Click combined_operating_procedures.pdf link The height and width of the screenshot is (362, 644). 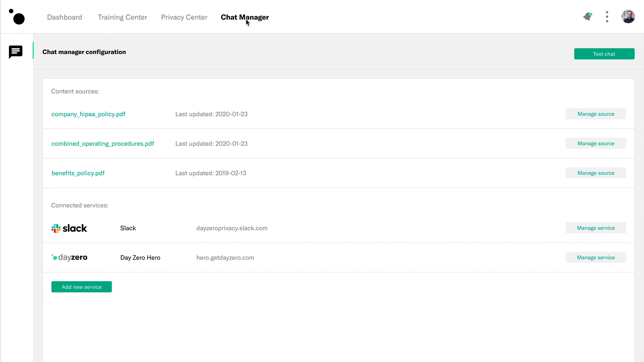103,144
